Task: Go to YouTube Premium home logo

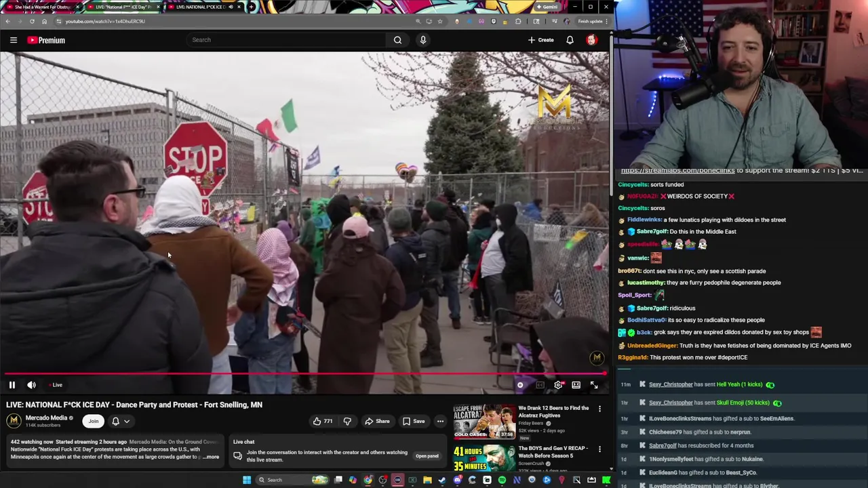Action: tap(46, 40)
